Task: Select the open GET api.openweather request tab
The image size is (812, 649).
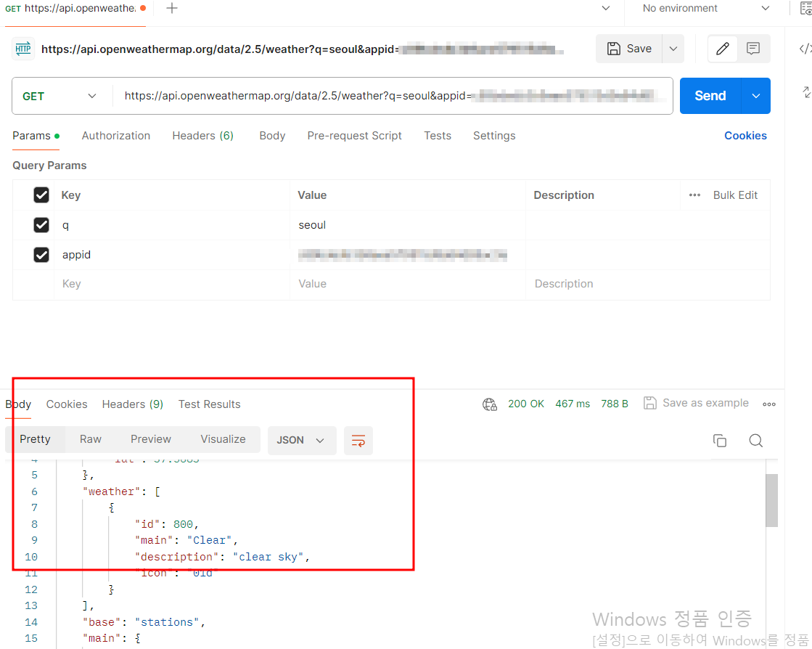Action: point(75,8)
